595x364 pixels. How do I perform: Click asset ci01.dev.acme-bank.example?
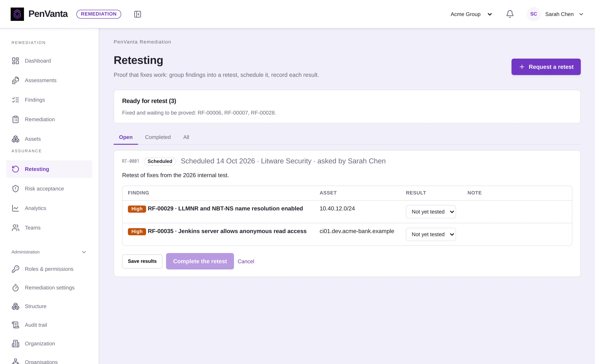(x=357, y=231)
